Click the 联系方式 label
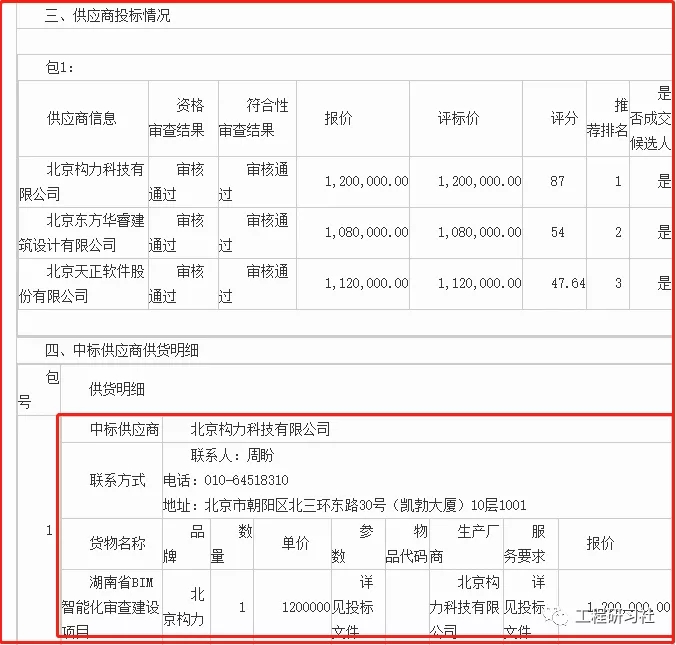676x645 pixels. pos(118,480)
